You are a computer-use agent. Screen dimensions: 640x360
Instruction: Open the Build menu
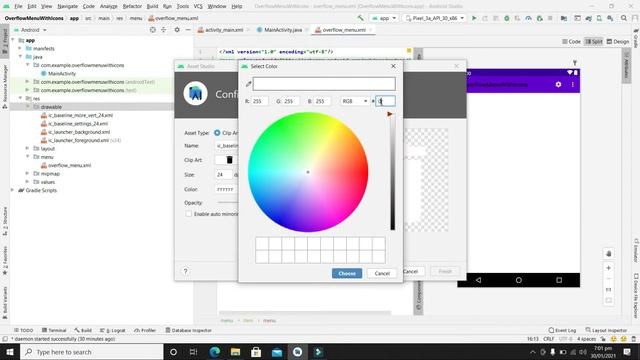click(x=152, y=6)
